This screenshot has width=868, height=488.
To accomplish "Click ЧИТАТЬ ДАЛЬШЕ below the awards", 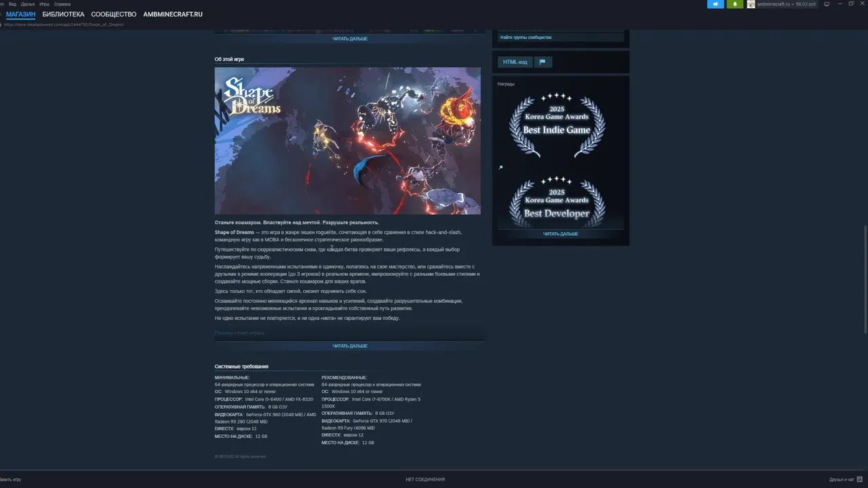I will pyautogui.click(x=561, y=234).
